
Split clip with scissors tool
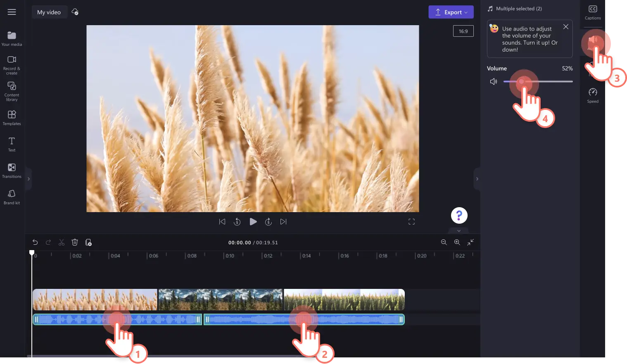(62, 242)
